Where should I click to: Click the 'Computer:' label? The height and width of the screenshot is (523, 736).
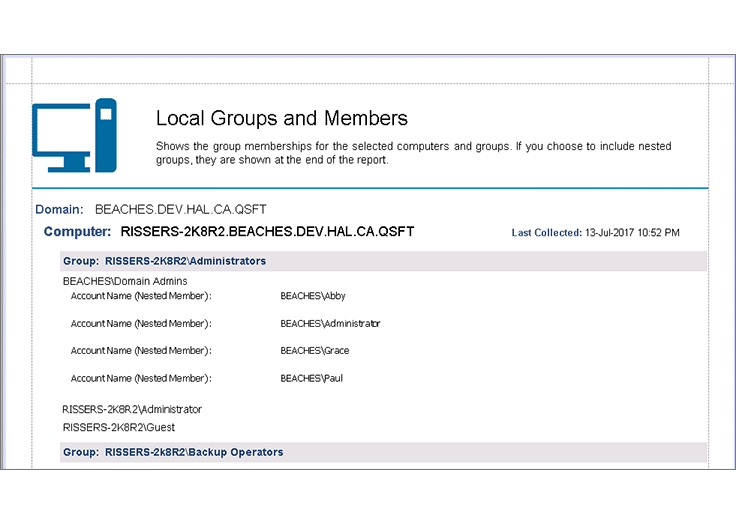[77, 231]
